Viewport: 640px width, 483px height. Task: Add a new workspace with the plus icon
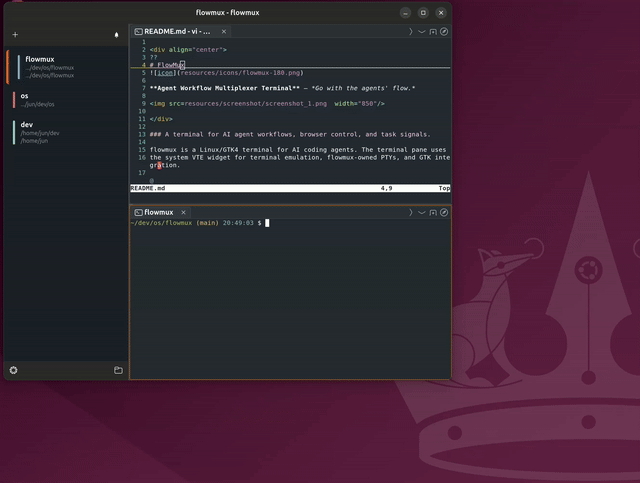[x=15, y=35]
